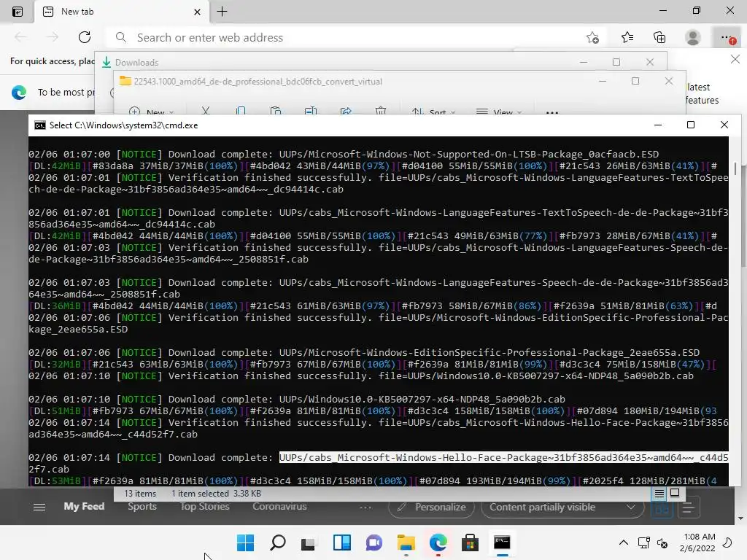Open the Edge feed hamburger menu

tap(39, 507)
